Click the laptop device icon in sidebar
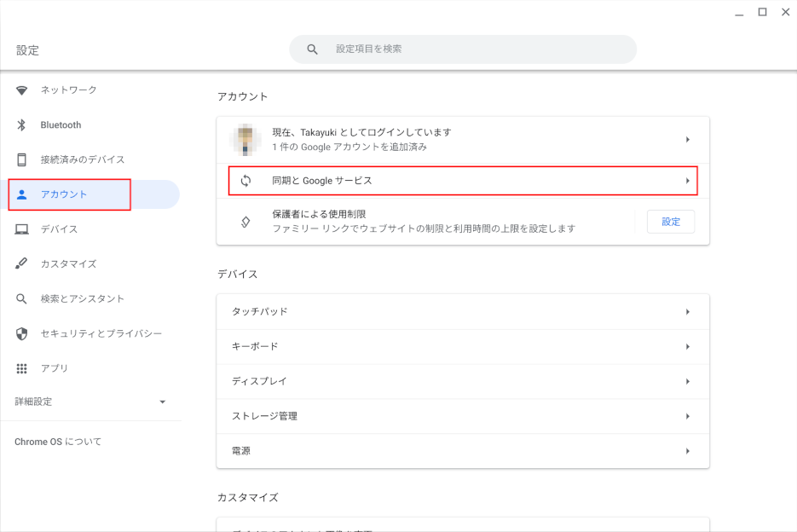Screen dimensions: 797x532 coord(22,229)
